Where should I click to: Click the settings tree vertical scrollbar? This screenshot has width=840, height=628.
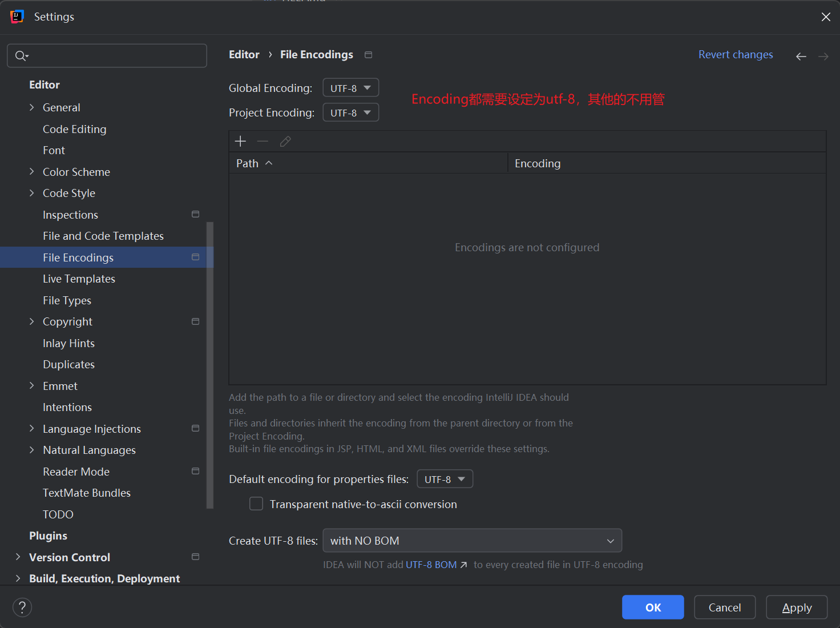pyautogui.click(x=209, y=365)
